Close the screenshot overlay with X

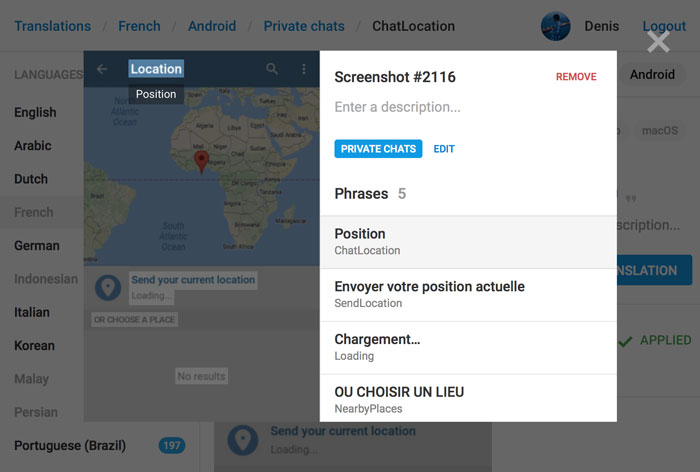click(658, 41)
